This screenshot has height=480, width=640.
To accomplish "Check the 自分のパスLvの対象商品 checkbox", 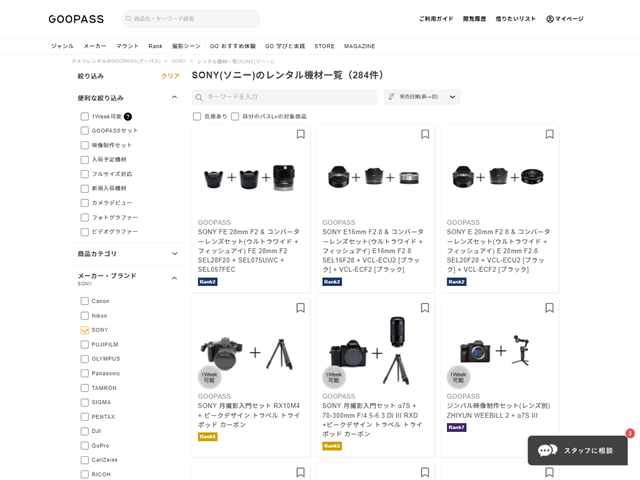I will click(235, 117).
